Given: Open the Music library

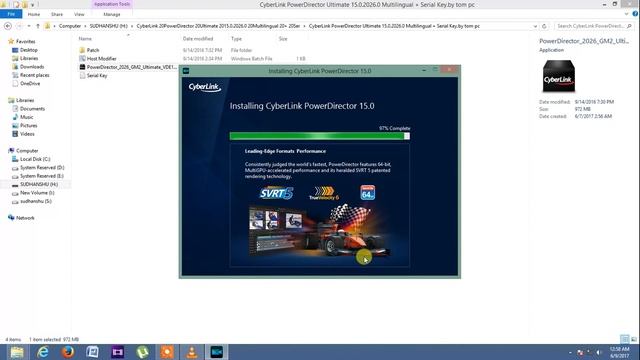Looking at the screenshot, I should (27, 117).
